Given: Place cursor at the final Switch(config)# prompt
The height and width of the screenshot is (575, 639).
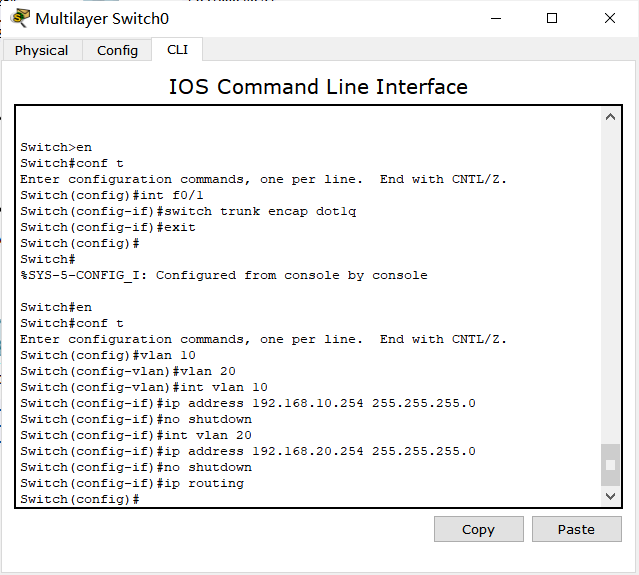Looking at the screenshot, I should [x=142, y=499].
